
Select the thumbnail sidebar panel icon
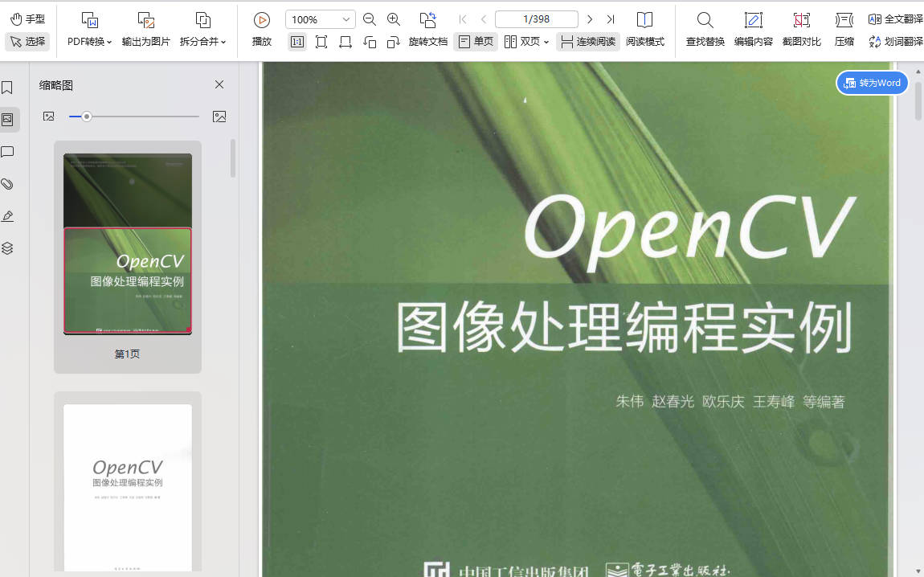[8, 120]
